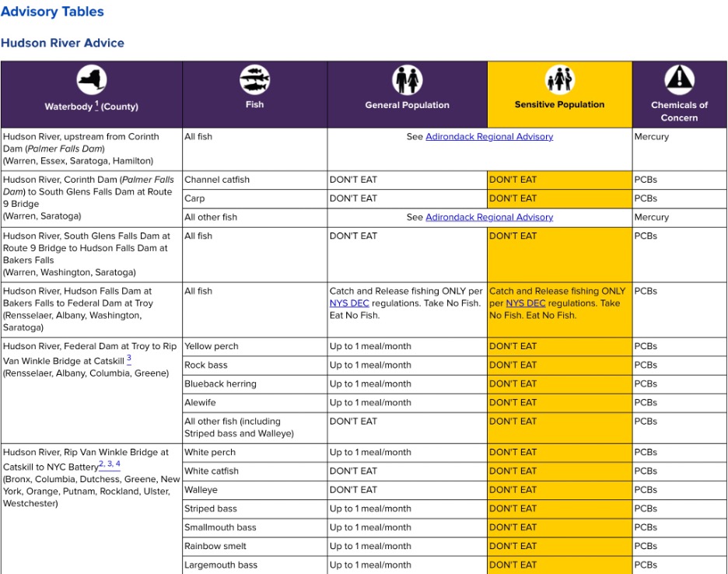Click the Chemicals of Concern warning icon

[679, 80]
